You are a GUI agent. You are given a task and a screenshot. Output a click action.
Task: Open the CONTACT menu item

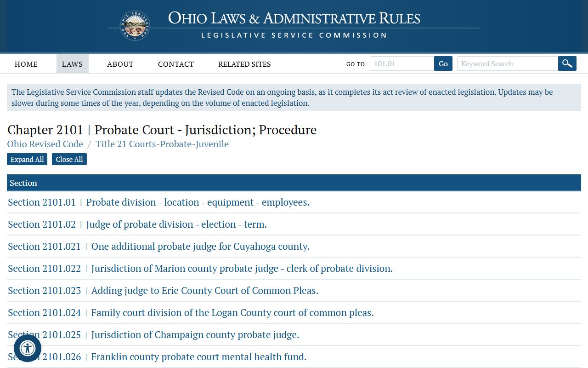pyautogui.click(x=176, y=64)
